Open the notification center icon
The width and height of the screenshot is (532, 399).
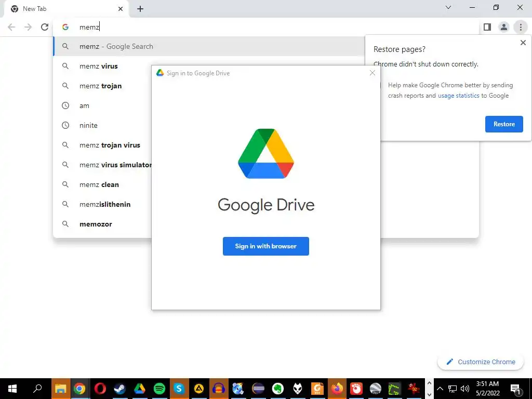[516, 389]
